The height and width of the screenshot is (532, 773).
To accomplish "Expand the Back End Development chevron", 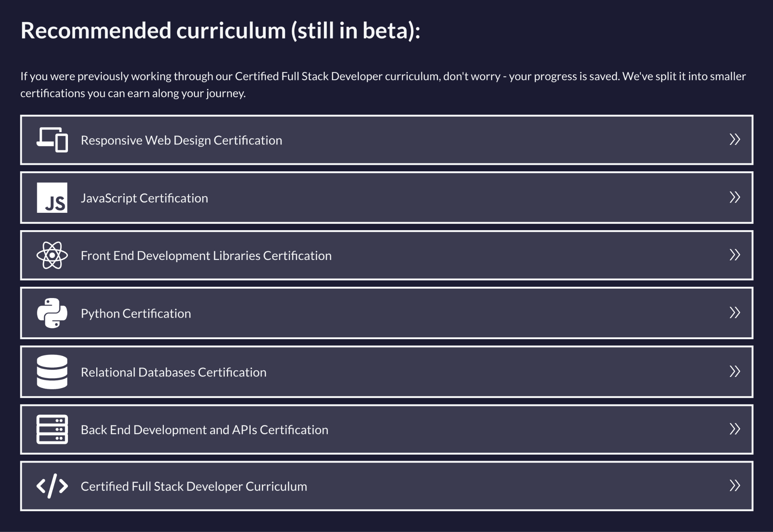I will coord(735,429).
